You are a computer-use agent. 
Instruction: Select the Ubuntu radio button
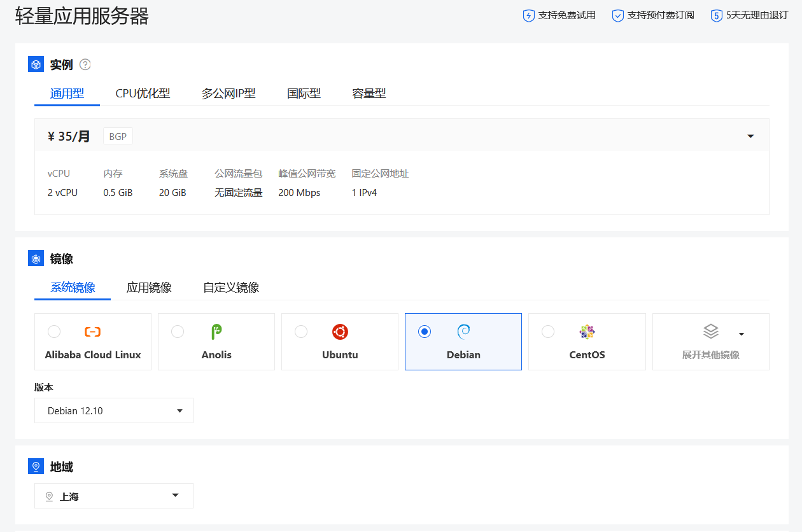pos(301,332)
